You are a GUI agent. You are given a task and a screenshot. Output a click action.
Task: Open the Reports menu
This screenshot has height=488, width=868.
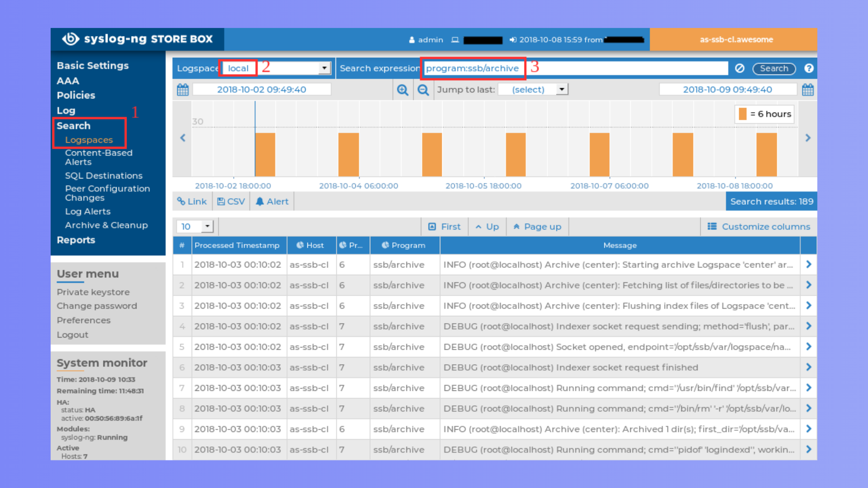pyautogui.click(x=76, y=240)
